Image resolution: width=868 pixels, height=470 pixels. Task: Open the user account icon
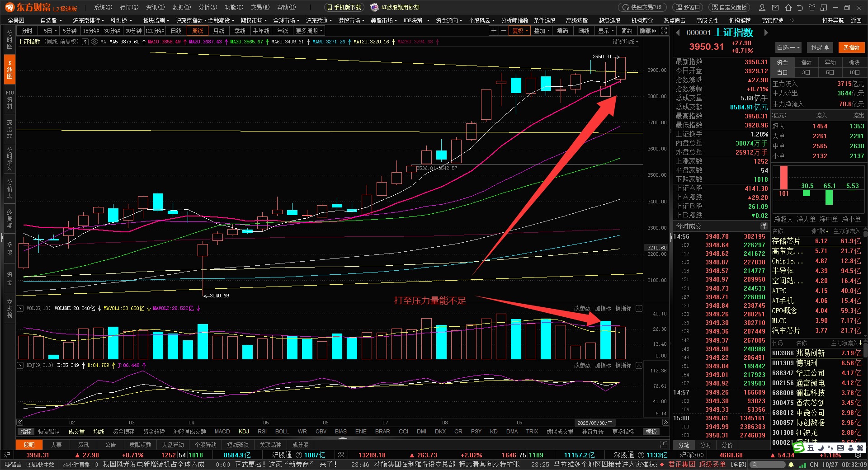tap(762, 7)
